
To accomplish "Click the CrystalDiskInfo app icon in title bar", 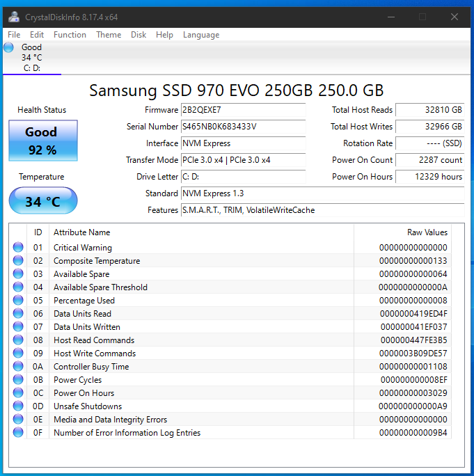I will tap(14, 17).
